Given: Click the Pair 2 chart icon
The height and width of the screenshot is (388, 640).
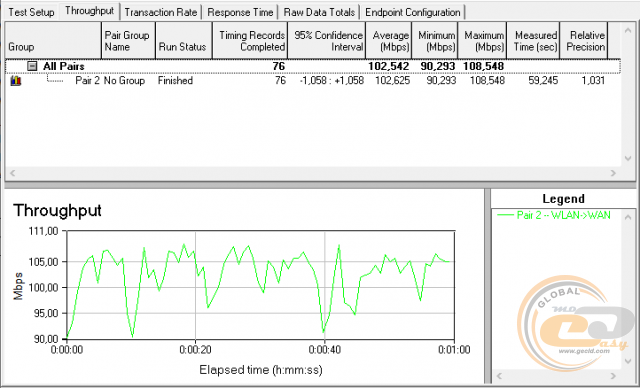Looking at the screenshot, I should pos(16,80).
